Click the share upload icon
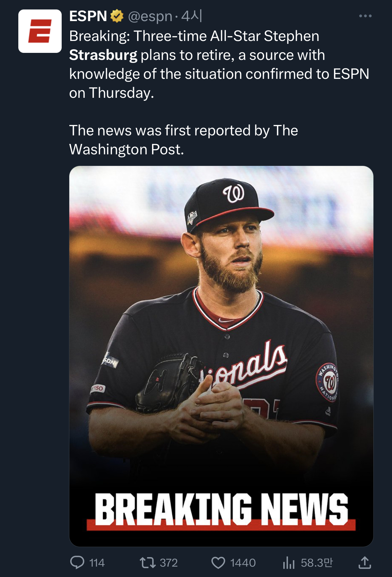392x577 pixels. (x=365, y=562)
